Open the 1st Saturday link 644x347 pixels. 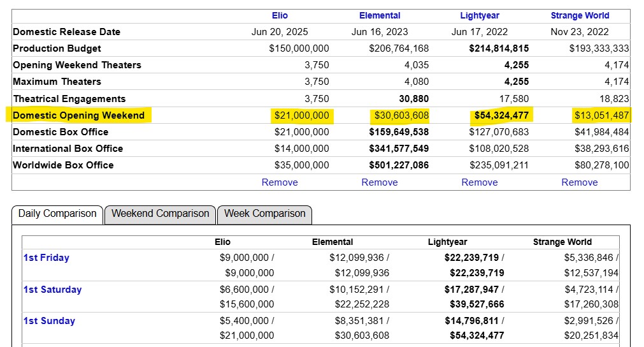click(x=53, y=290)
